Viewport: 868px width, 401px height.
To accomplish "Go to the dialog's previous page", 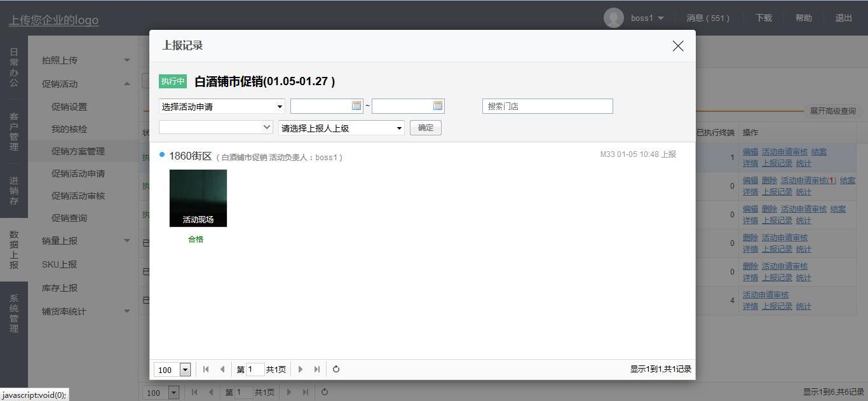I will [222, 369].
